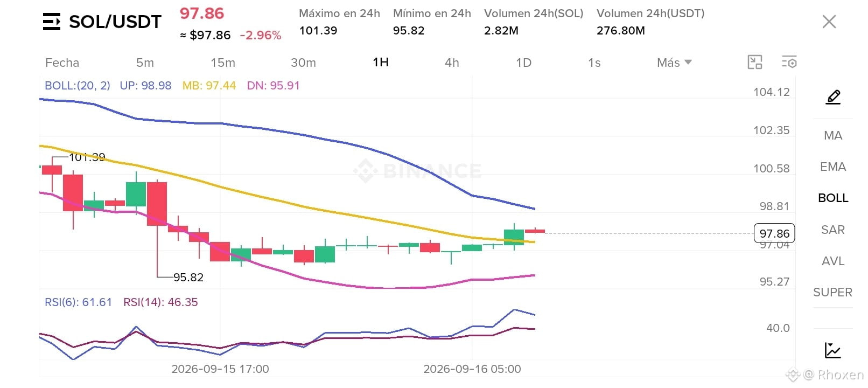Select the SUPER indicator

tap(833, 292)
